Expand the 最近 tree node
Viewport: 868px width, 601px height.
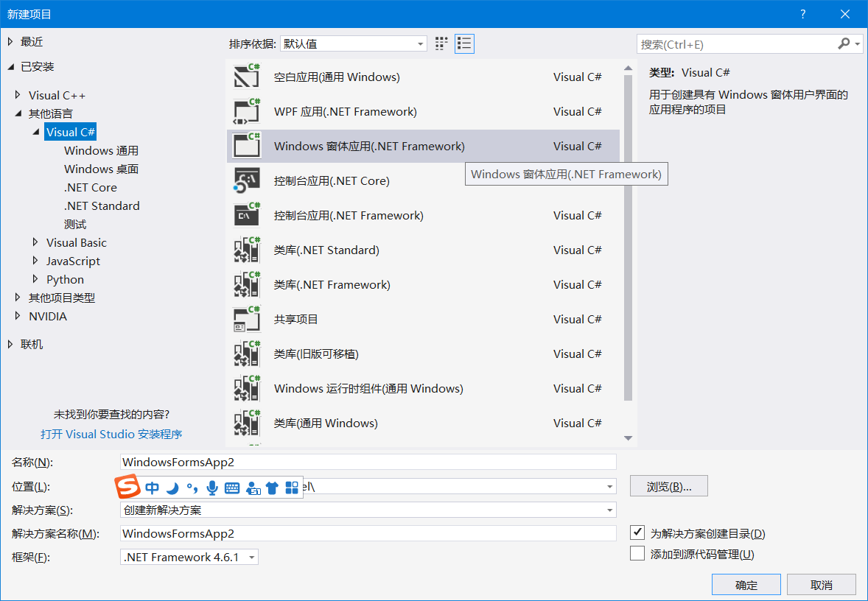click(10, 41)
